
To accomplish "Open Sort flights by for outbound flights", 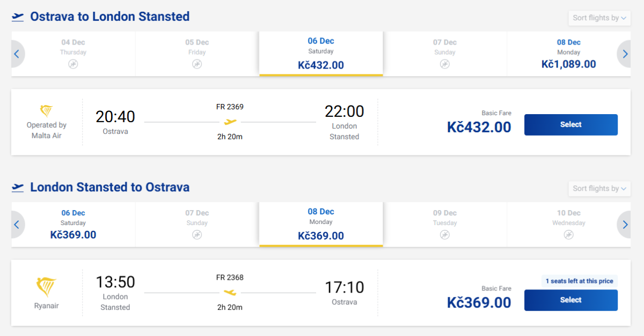I will pos(599,18).
